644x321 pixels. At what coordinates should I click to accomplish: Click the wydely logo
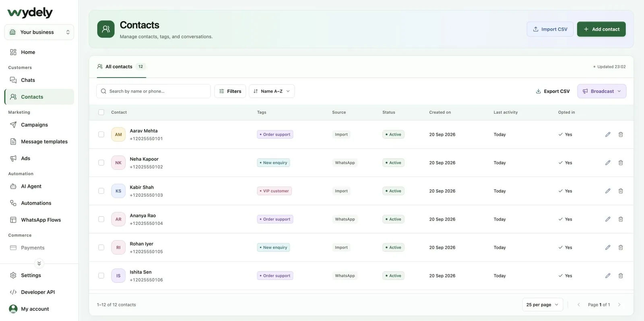pyautogui.click(x=30, y=12)
